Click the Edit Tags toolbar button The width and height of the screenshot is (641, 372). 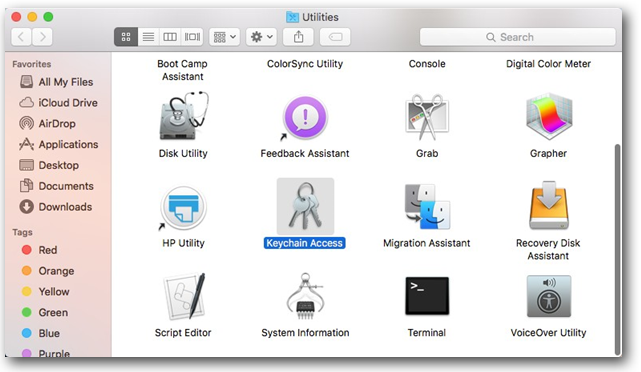pos(335,37)
